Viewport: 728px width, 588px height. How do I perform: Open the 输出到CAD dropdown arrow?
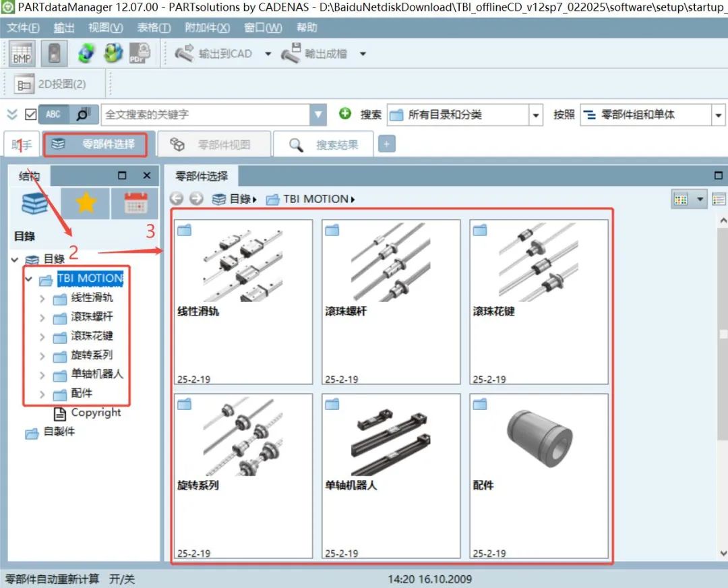click(x=268, y=54)
